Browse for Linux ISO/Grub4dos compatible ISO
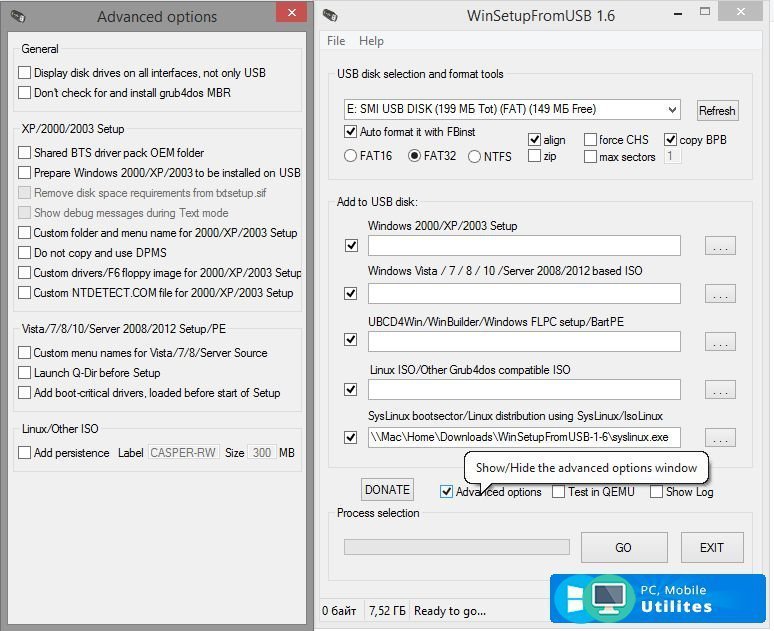The height and width of the screenshot is (631, 774). coord(720,390)
